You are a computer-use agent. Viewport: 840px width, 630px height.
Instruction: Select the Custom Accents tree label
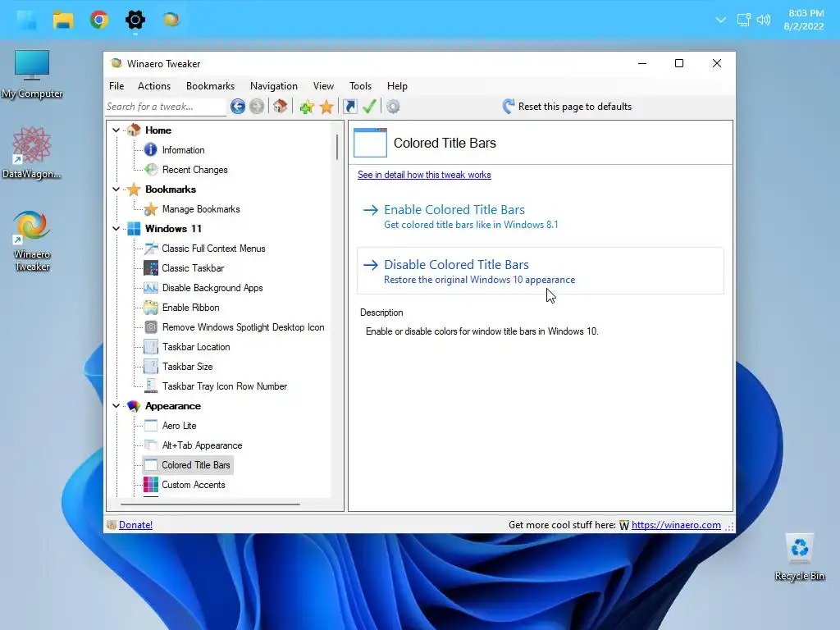[x=194, y=485]
